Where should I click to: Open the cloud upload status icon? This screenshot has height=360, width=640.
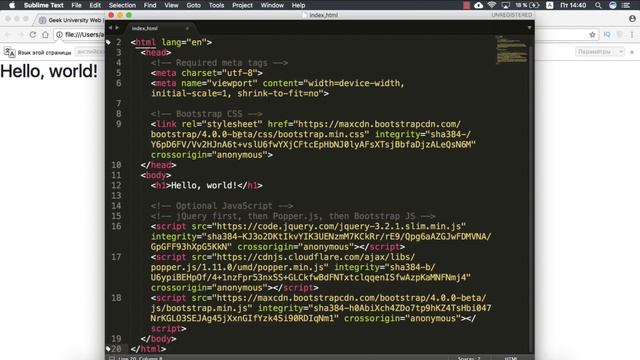coord(479,5)
